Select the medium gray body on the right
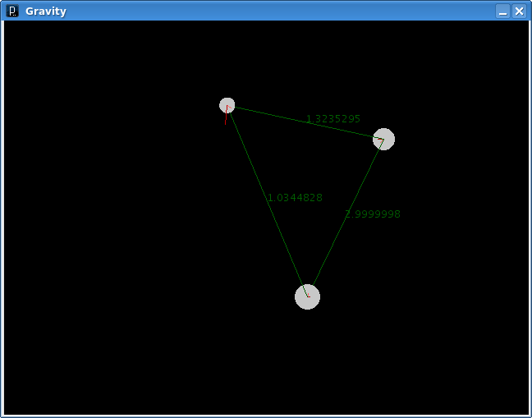Viewport: 532px width, 418px height. pos(383,139)
